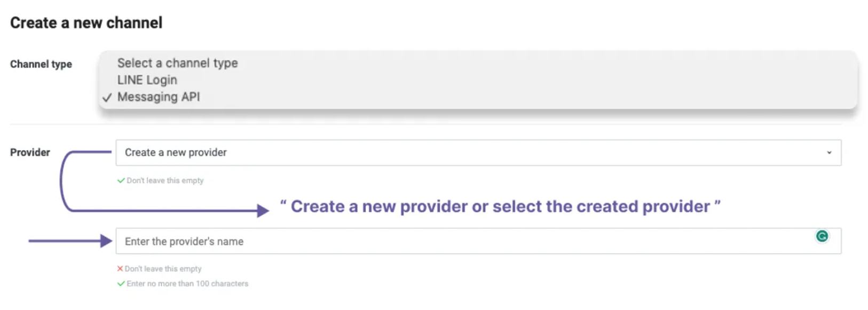Image resolution: width=868 pixels, height=310 pixels.
Task: Click the 'Channel type' label
Action: [41, 65]
